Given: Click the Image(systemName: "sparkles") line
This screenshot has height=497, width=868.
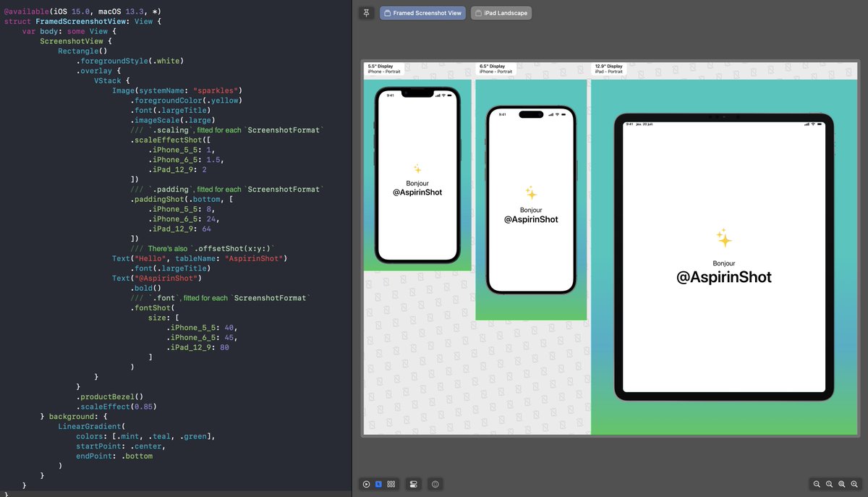Looking at the screenshot, I should point(176,90).
